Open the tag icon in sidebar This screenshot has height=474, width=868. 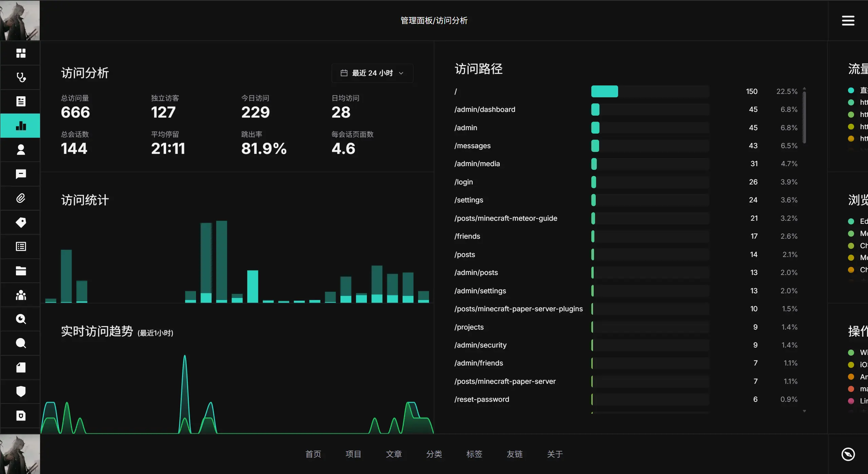click(x=21, y=222)
